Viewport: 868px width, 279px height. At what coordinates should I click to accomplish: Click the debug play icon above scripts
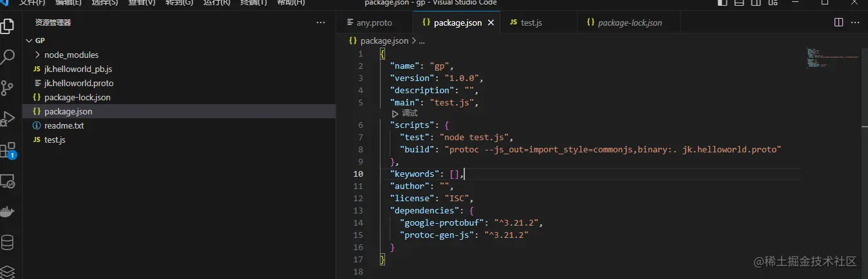coord(395,113)
